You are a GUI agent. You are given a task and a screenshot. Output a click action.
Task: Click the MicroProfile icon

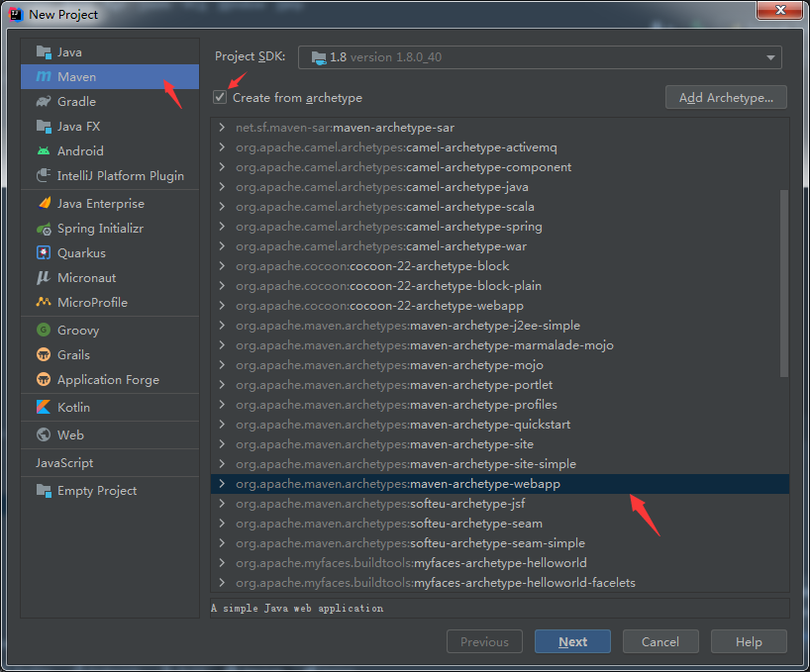click(44, 303)
